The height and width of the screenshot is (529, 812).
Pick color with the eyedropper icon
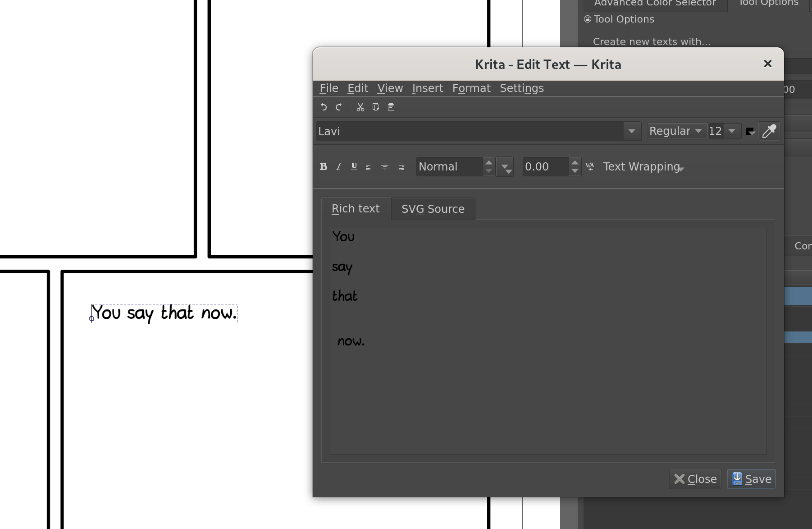769,131
